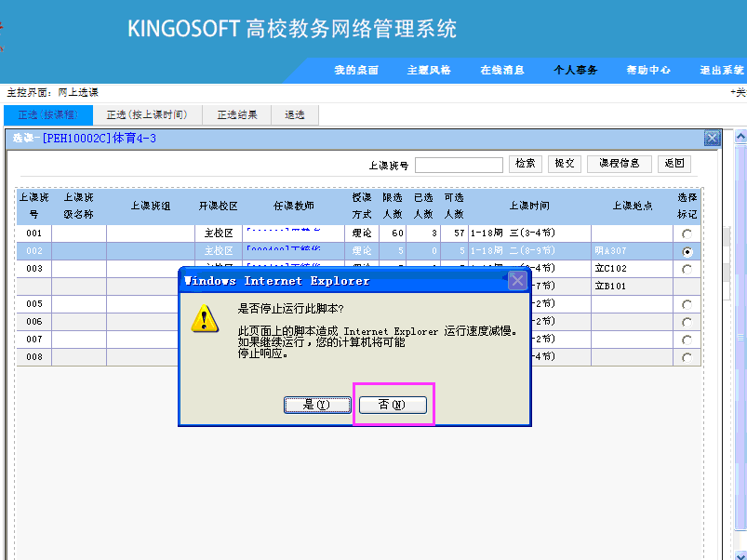Click the 检索 search button
The width and height of the screenshot is (747, 560).
pyautogui.click(x=526, y=164)
